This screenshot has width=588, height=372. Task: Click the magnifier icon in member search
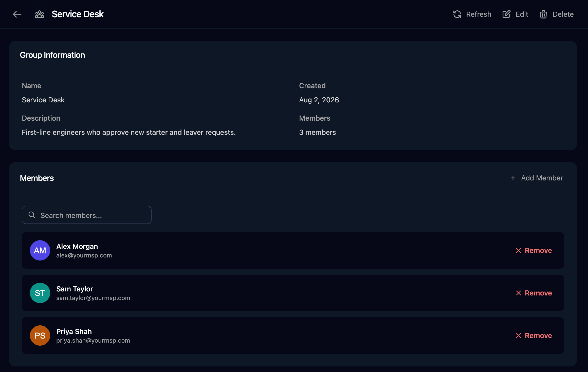[x=32, y=215]
